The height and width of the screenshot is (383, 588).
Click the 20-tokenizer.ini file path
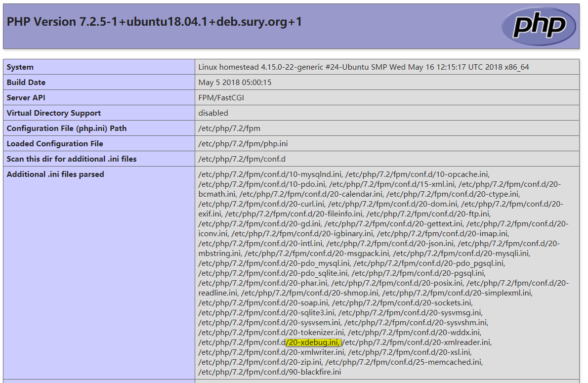pyautogui.click(x=271, y=333)
